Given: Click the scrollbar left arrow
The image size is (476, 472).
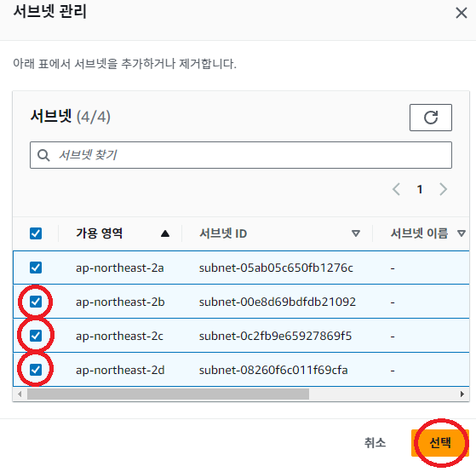Looking at the screenshot, I should coord(20,394).
